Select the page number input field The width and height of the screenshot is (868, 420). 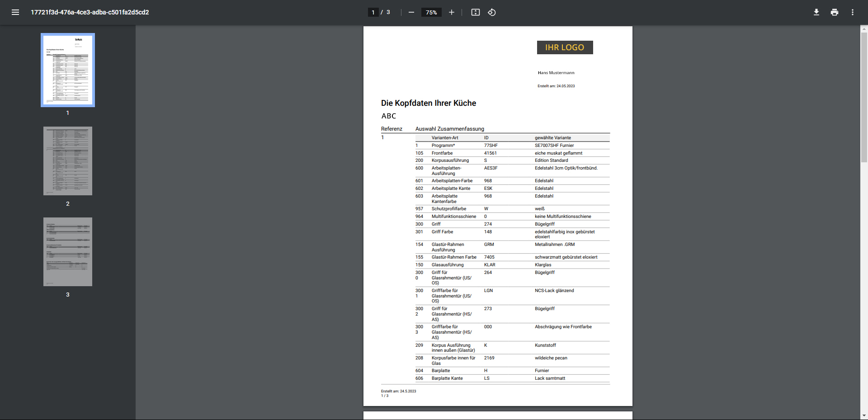click(373, 12)
